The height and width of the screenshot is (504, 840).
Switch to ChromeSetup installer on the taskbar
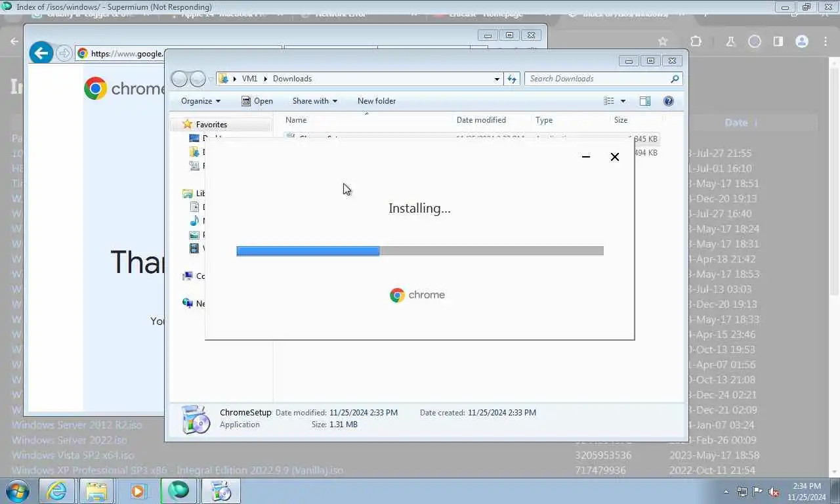[220, 491]
